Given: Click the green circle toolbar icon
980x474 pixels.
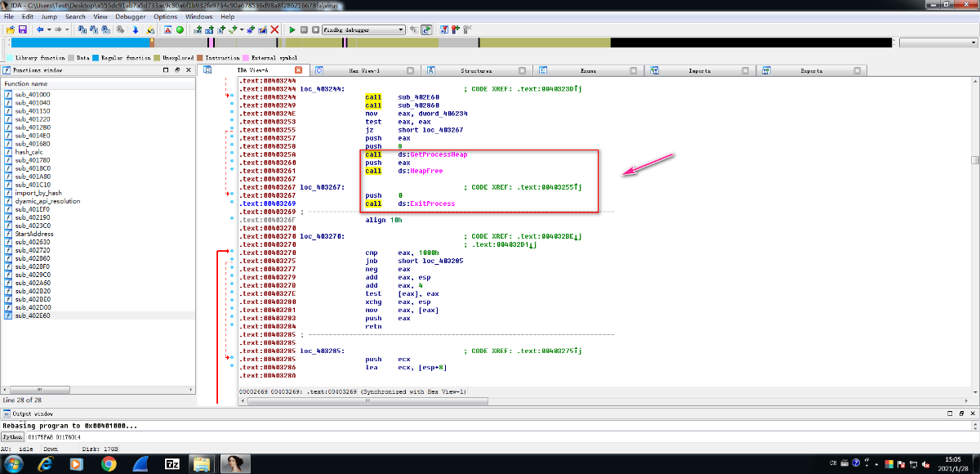Looking at the screenshot, I should click(x=180, y=29).
